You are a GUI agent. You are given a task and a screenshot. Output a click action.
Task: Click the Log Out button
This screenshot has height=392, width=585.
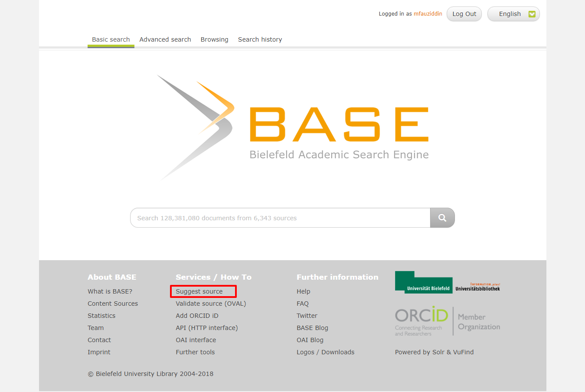[464, 14]
